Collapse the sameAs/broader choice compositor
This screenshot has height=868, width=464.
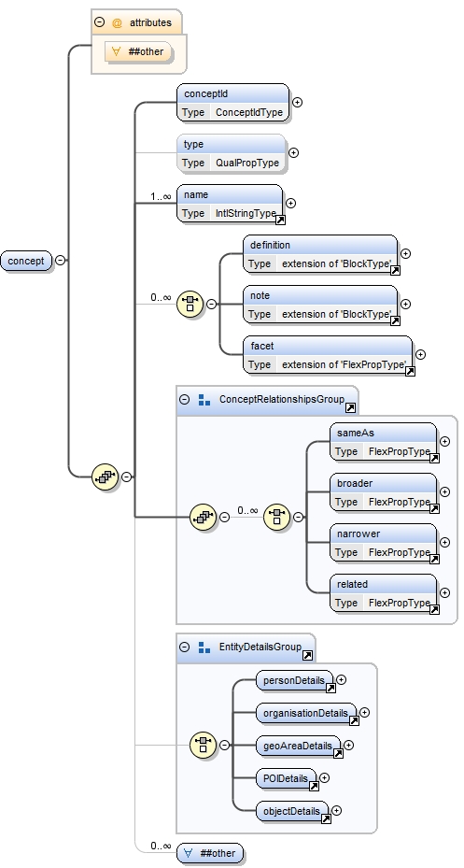pyautogui.click(x=298, y=517)
